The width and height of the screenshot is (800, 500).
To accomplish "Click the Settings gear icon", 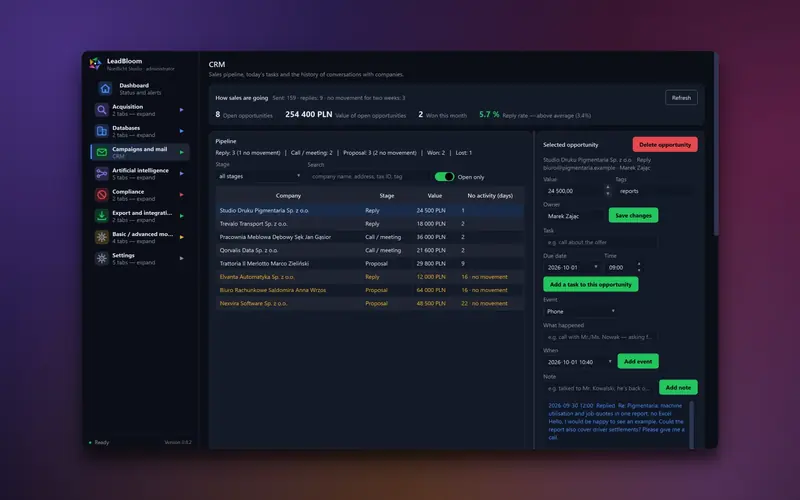I will coord(102,259).
